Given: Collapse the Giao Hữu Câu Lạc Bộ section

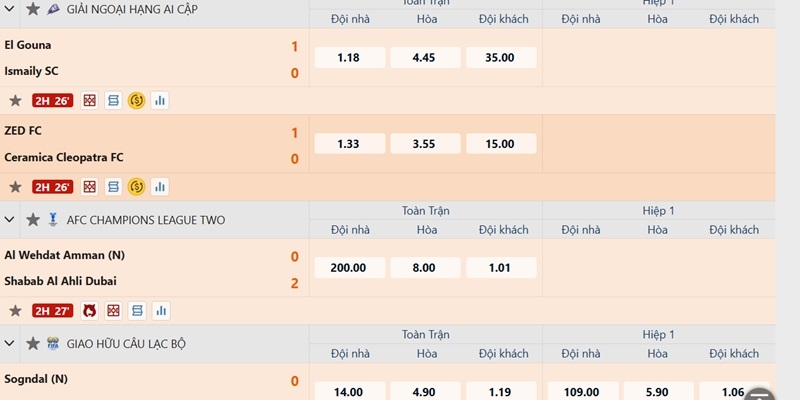Looking at the screenshot, I should pos(9,343).
